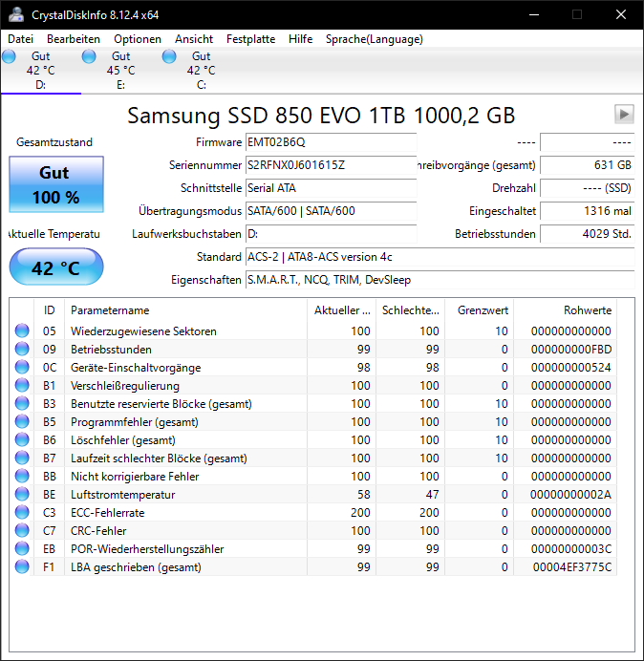
Task: Click raw value 00000000002A
Action: click(570, 494)
